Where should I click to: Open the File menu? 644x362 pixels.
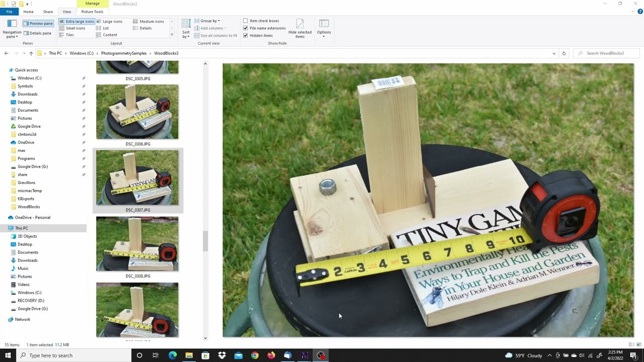click(x=9, y=12)
